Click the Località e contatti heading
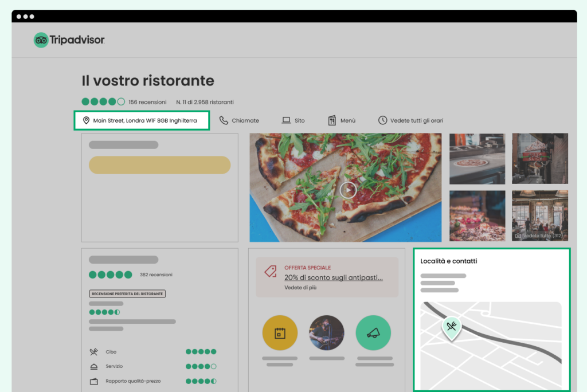Viewport: 587px width, 392px height. (x=448, y=261)
